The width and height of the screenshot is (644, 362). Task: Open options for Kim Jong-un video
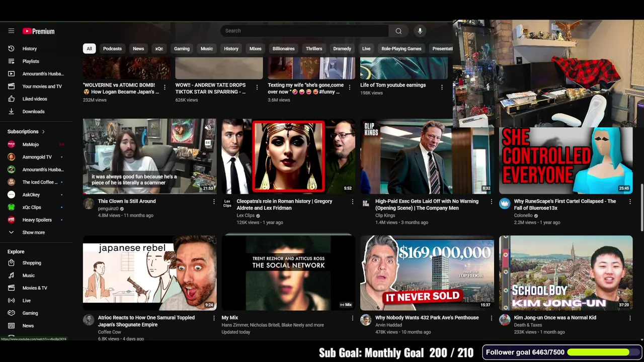[630, 318]
